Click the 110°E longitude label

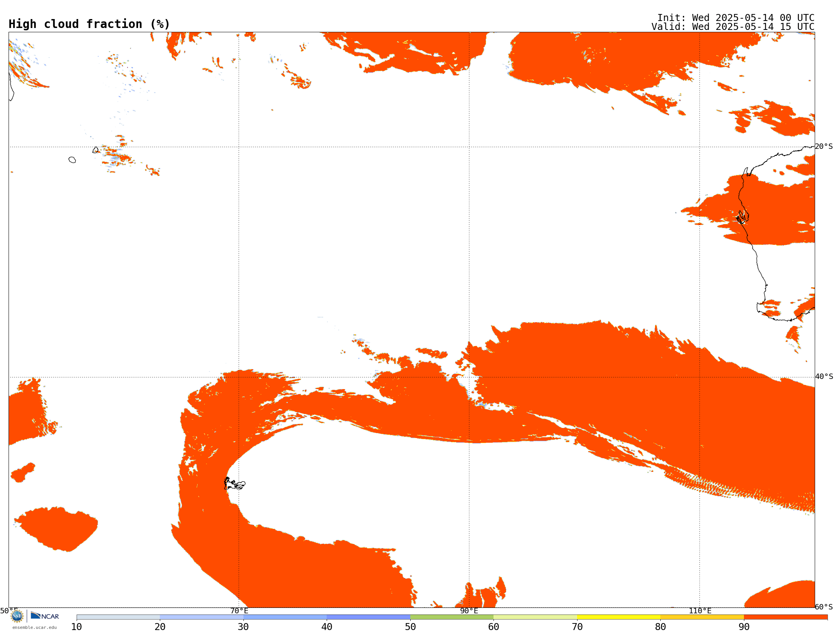click(700, 611)
